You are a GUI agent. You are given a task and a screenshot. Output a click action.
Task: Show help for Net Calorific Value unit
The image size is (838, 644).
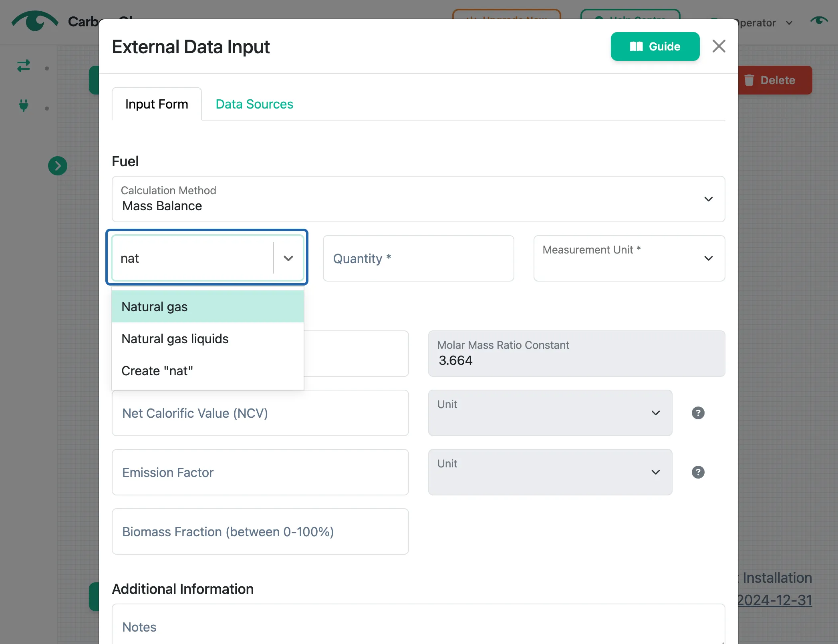(x=698, y=413)
